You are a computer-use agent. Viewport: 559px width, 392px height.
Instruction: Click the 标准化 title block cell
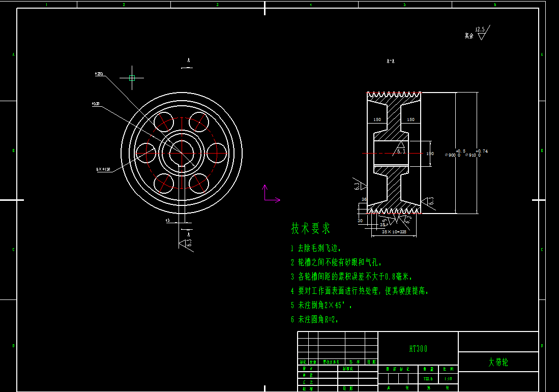(348, 369)
